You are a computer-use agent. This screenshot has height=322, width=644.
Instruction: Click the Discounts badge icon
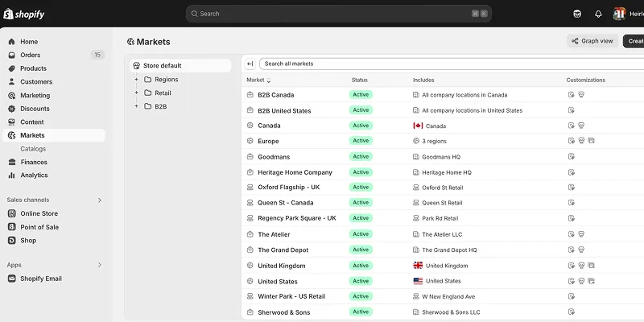pos(11,109)
